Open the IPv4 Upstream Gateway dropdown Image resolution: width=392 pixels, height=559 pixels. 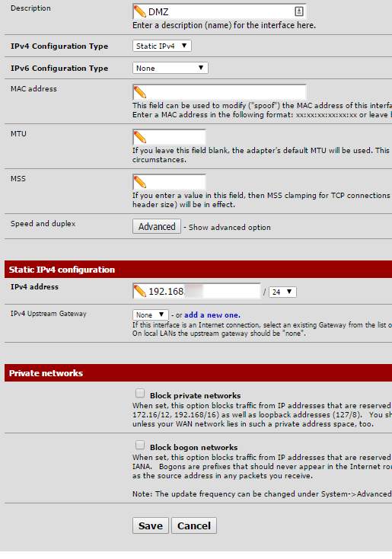tap(151, 315)
